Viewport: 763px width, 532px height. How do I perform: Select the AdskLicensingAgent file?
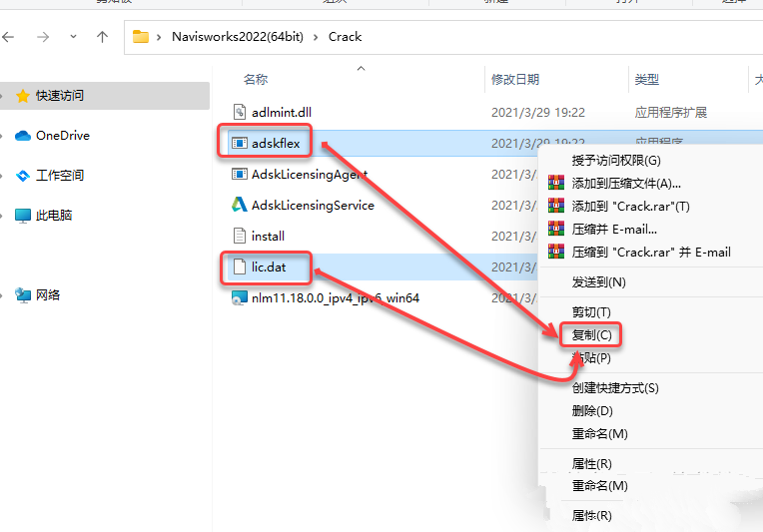310,174
